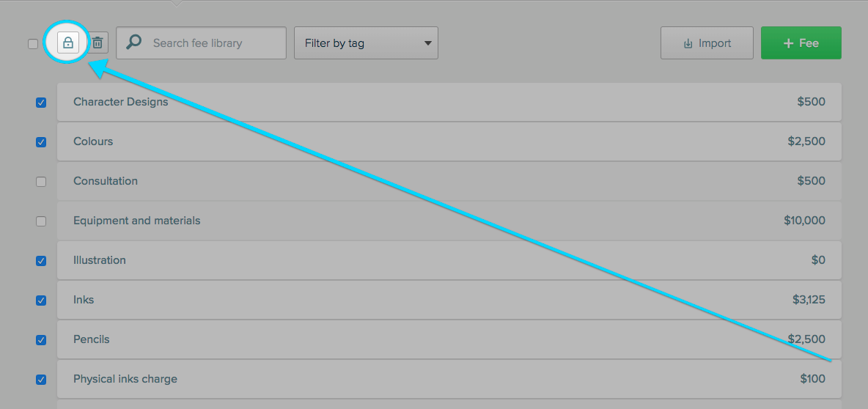This screenshot has width=868, height=409.
Task: Click the highlighted lock icon button
Action: (68, 43)
